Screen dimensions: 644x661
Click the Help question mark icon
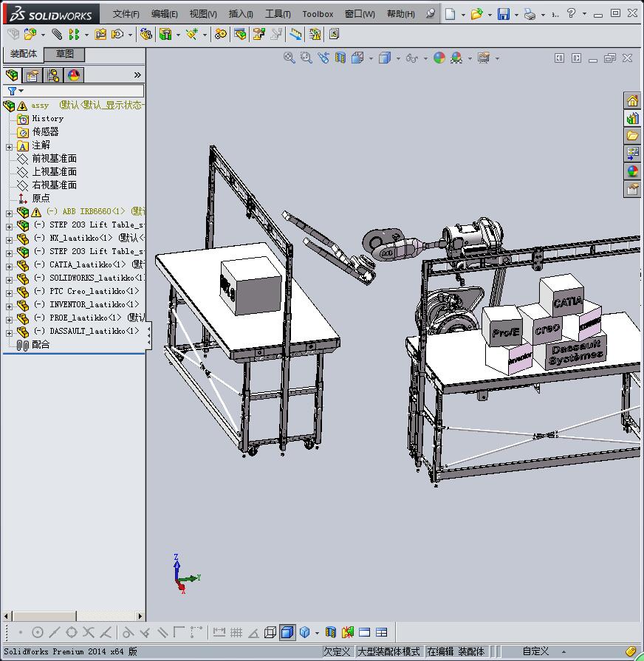(571, 13)
